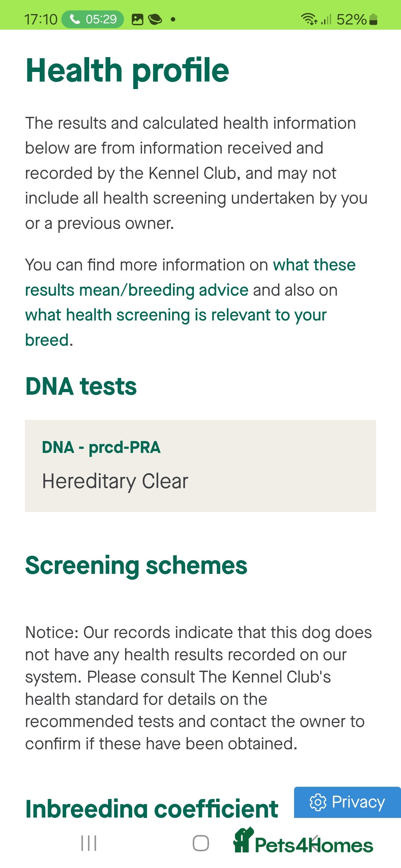Click the gear icon on Privacy button

pyautogui.click(x=318, y=802)
